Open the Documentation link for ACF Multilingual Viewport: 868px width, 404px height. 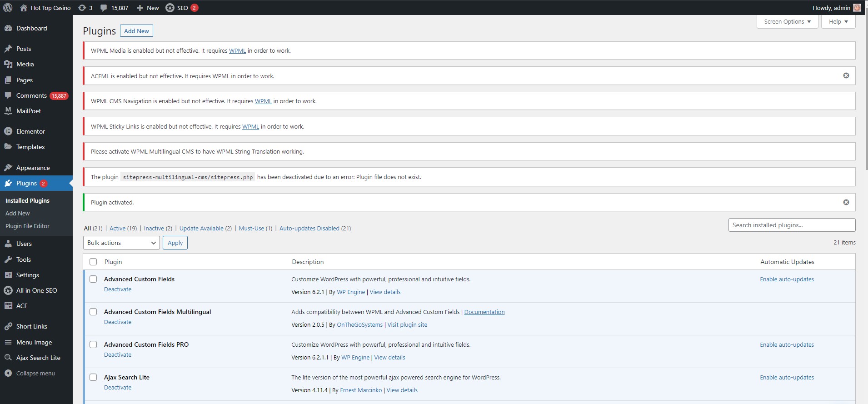[484, 312]
